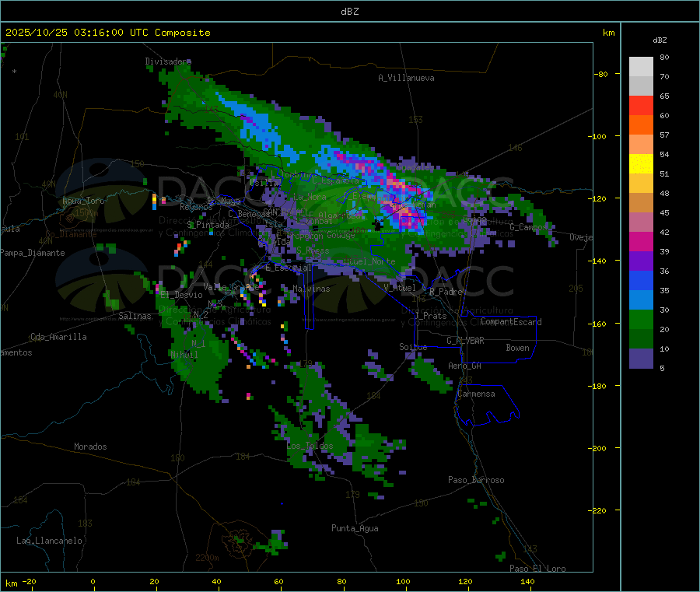Click the -200 km vertical axis tick label
Screen dimensions: 700x592
pyautogui.click(x=599, y=448)
